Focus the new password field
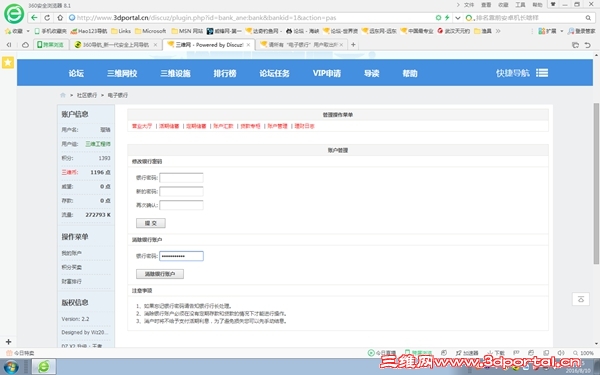The height and width of the screenshot is (375, 600). (x=181, y=191)
